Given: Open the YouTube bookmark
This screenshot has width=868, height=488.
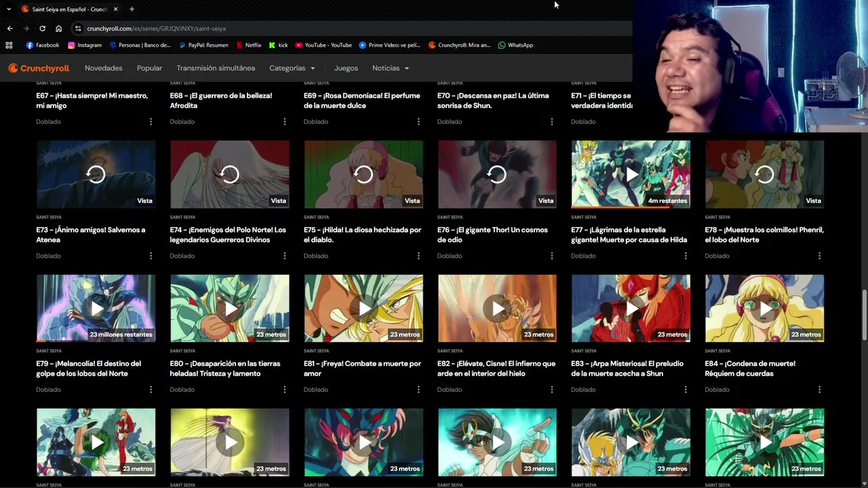Looking at the screenshot, I should click(323, 45).
